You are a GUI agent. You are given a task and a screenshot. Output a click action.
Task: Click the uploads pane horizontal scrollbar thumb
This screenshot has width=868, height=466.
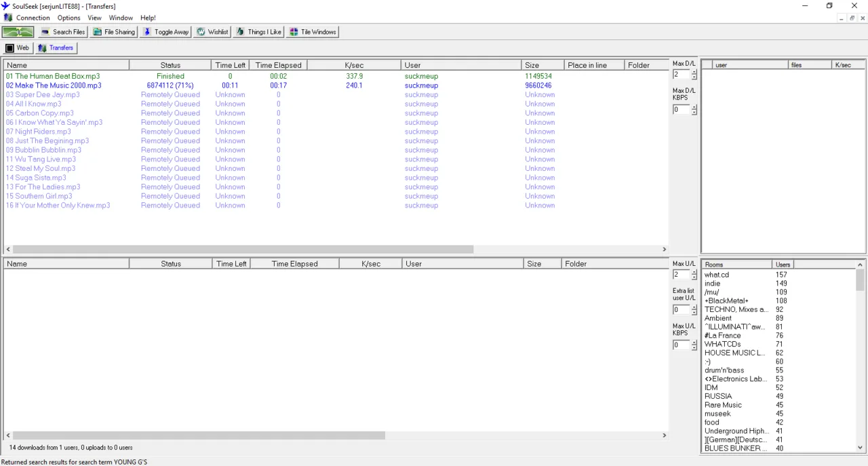click(x=199, y=435)
